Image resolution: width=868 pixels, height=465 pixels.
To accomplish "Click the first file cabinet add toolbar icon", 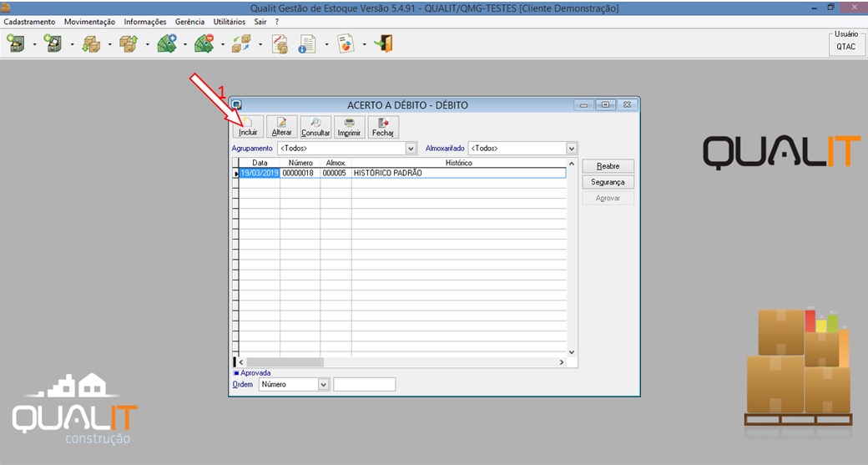I will point(16,43).
